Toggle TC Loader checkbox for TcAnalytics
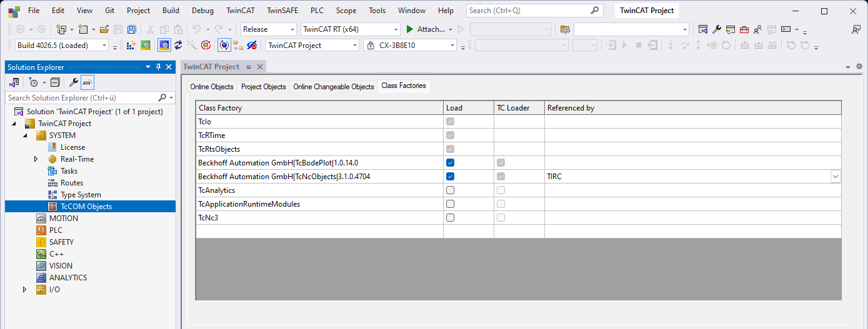 [x=501, y=190]
